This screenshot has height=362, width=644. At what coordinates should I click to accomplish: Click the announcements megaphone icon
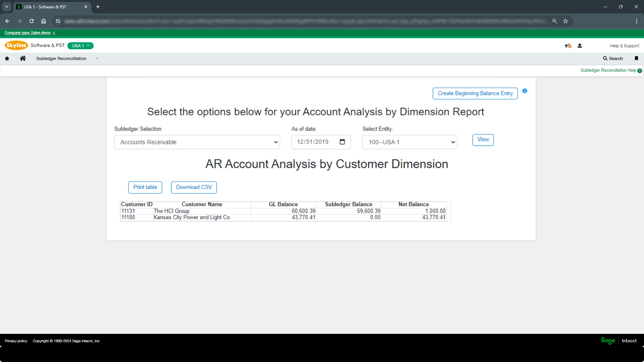coord(568,46)
